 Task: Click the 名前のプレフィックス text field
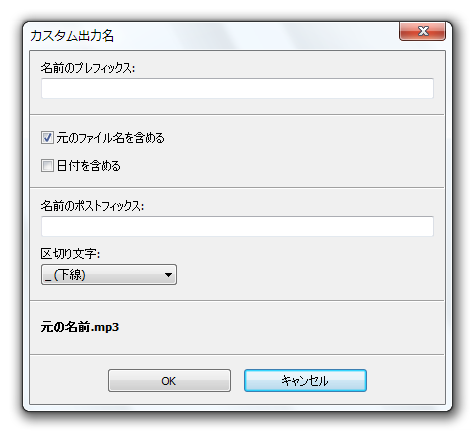237,88
